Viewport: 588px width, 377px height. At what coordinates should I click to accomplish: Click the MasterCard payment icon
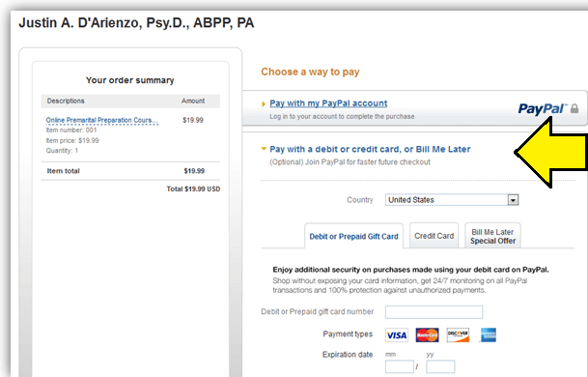point(427,334)
